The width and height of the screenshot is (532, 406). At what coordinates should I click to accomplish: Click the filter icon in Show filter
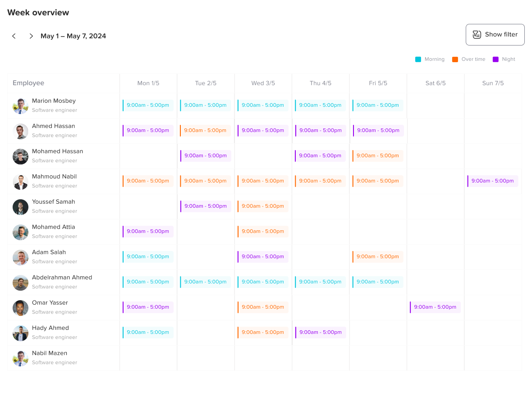tap(477, 35)
